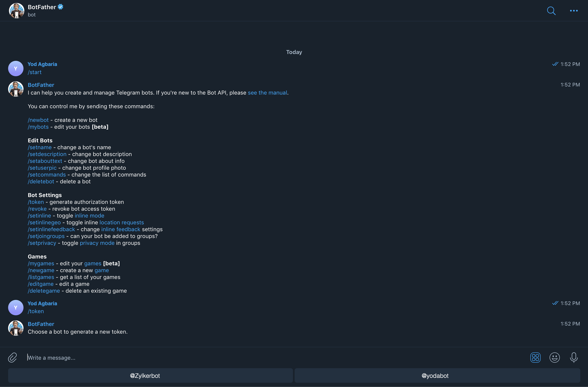Click the sent /start message text
The height and width of the screenshot is (387, 588).
click(x=35, y=72)
